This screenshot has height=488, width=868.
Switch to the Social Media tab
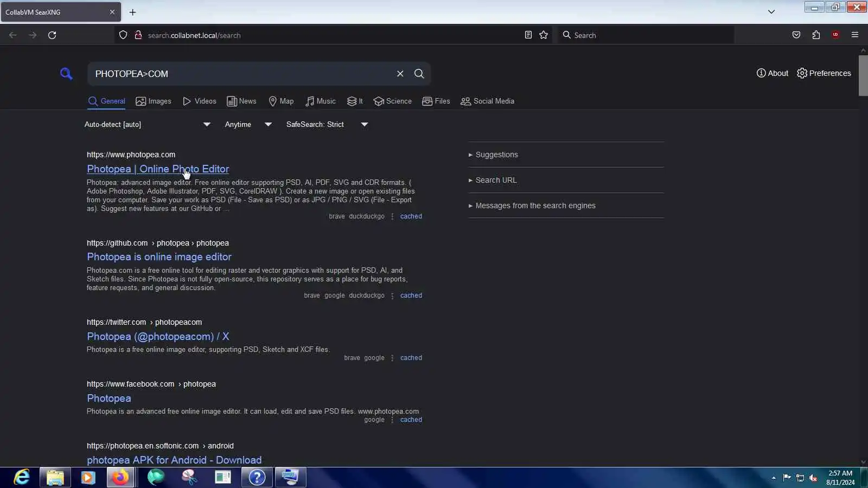tap(487, 101)
